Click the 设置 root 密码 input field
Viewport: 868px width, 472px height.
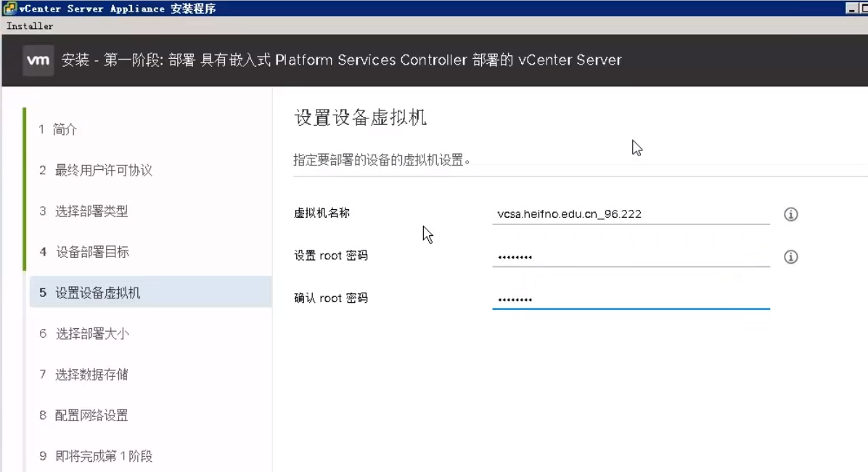pyautogui.click(x=631, y=256)
